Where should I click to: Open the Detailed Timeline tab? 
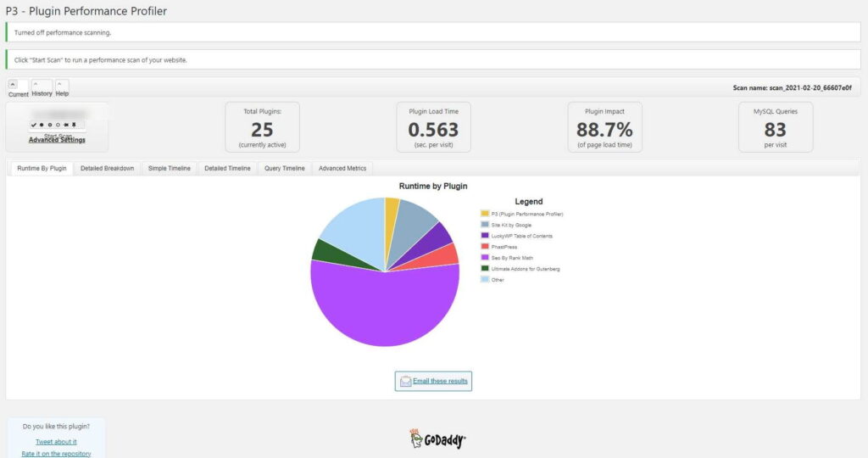[227, 169]
